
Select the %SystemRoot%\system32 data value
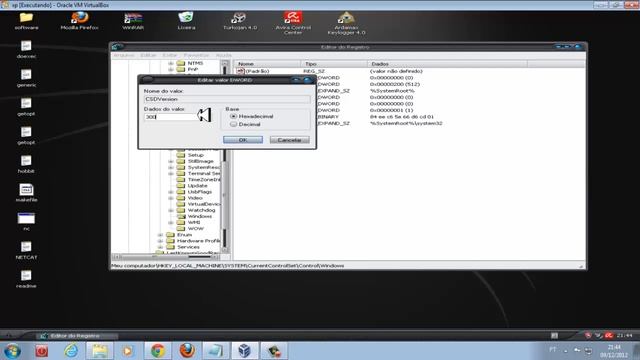[406, 123]
